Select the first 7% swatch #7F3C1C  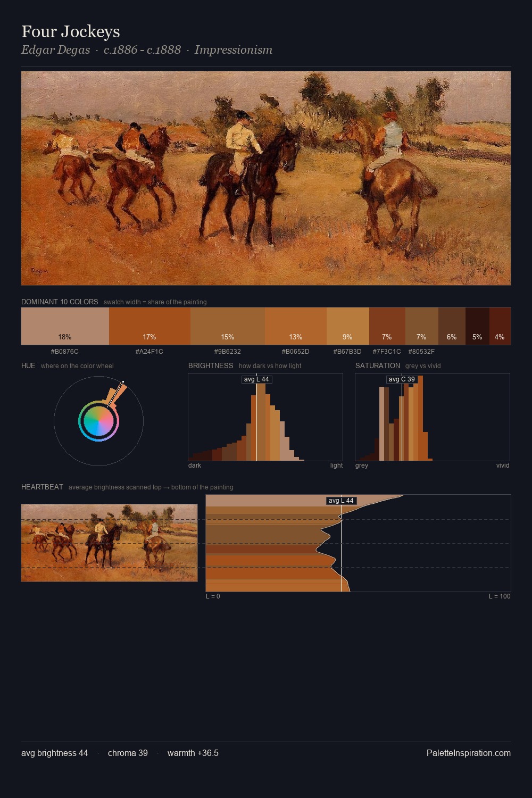pyautogui.click(x=387, y=326)
